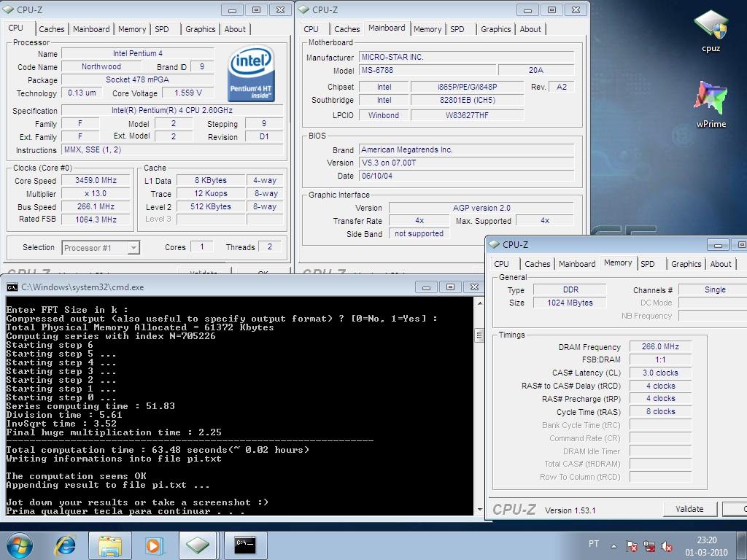747x560 pixels.
Task: Open SPD tab in Mainboard window
Action: 457,29
